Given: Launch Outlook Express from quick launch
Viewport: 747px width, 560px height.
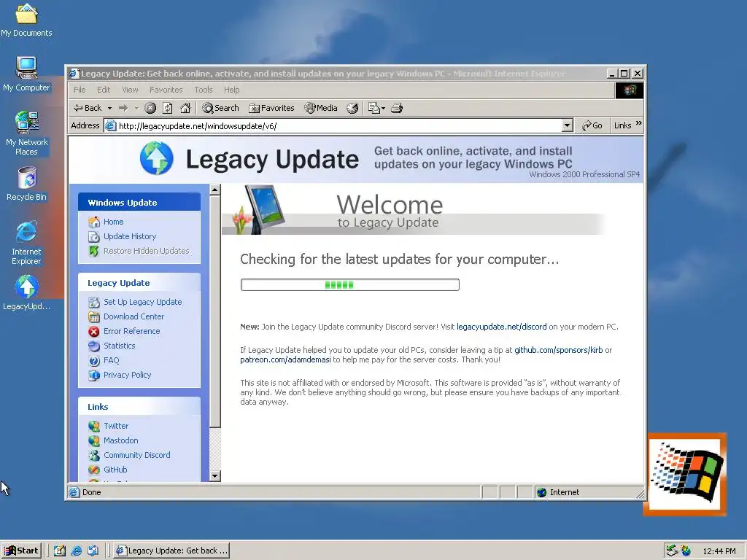Looking at the screenshot, I should (x=93, y=551).
